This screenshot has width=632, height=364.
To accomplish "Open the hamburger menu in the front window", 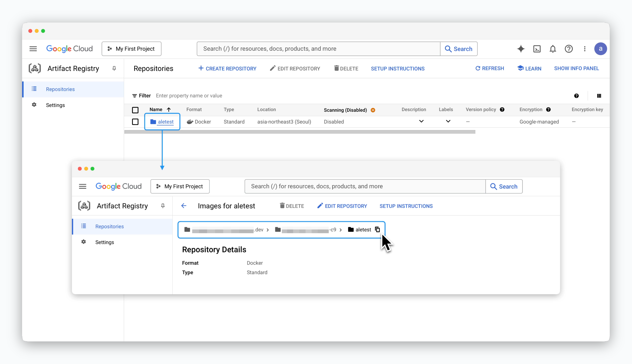I will point(83,187).
